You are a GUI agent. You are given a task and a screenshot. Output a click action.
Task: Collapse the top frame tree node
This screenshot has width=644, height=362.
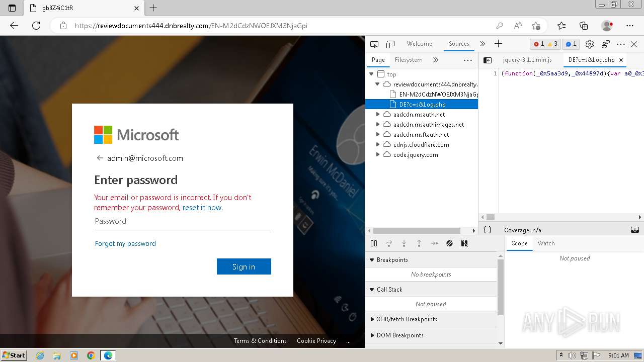tap(371, 74)
